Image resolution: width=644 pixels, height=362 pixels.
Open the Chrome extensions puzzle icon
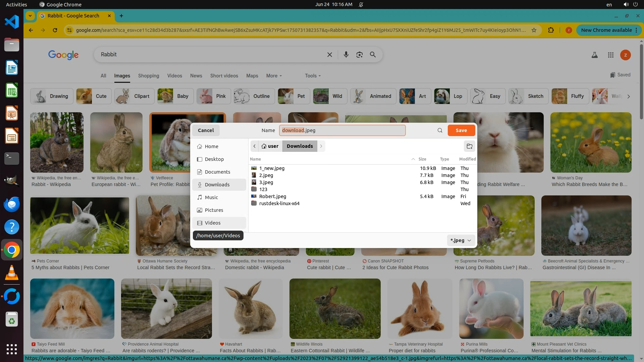pyautogui.click(x=551, y=30)
